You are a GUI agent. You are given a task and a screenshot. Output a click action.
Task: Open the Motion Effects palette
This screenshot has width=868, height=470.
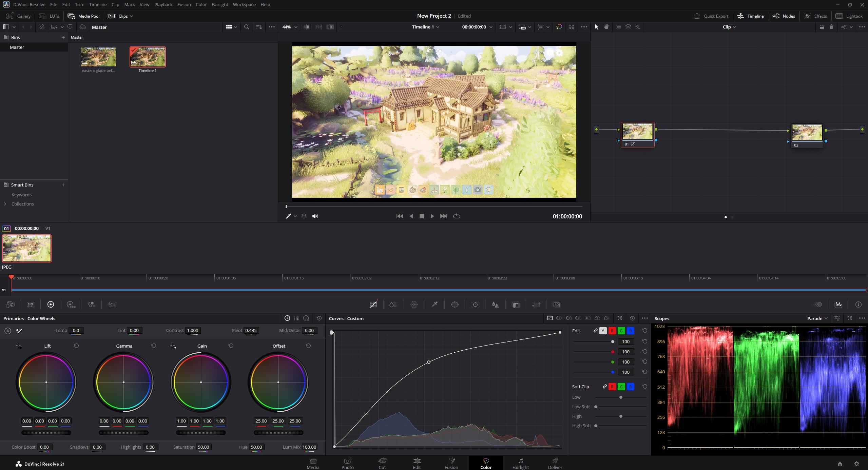point(112,305)
